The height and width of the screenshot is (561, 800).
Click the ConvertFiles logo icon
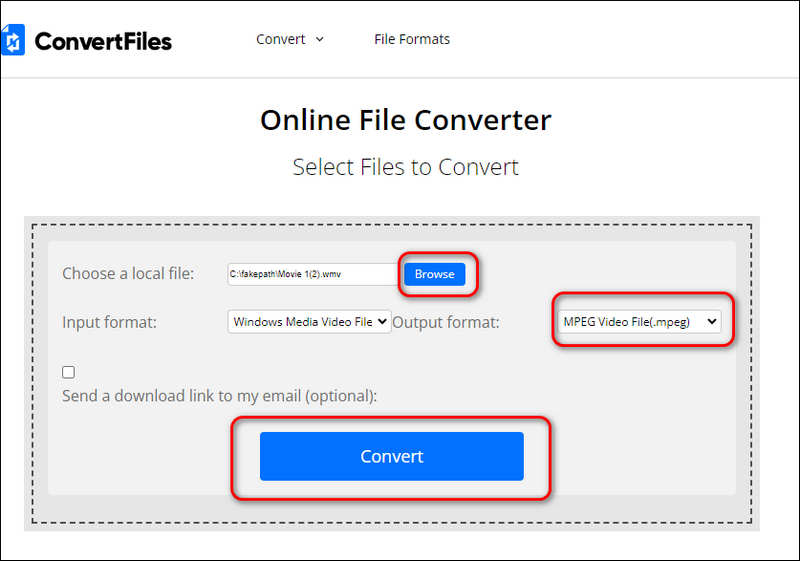[x=13, y=40]
